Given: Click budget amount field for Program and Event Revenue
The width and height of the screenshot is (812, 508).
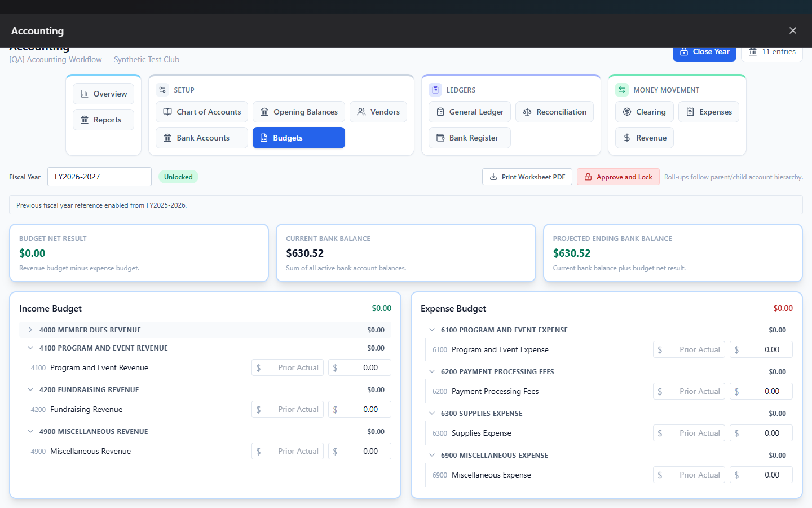Looking at the screenshot, I should coord(360,367).
